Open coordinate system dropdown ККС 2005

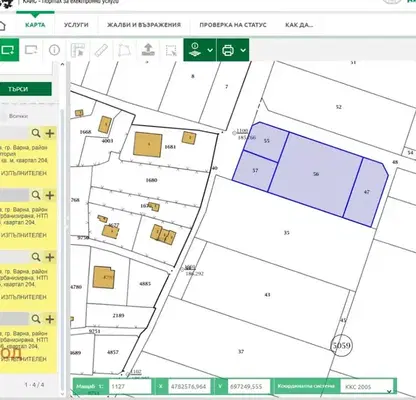click(367, 387)
